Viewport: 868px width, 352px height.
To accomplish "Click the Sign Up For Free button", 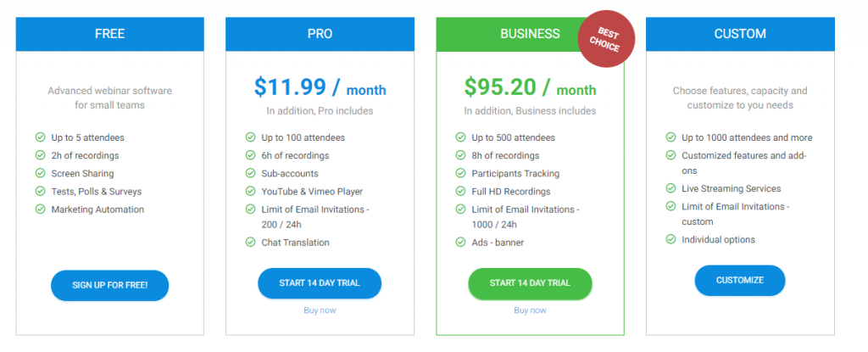I will click(x=109, y=286).
